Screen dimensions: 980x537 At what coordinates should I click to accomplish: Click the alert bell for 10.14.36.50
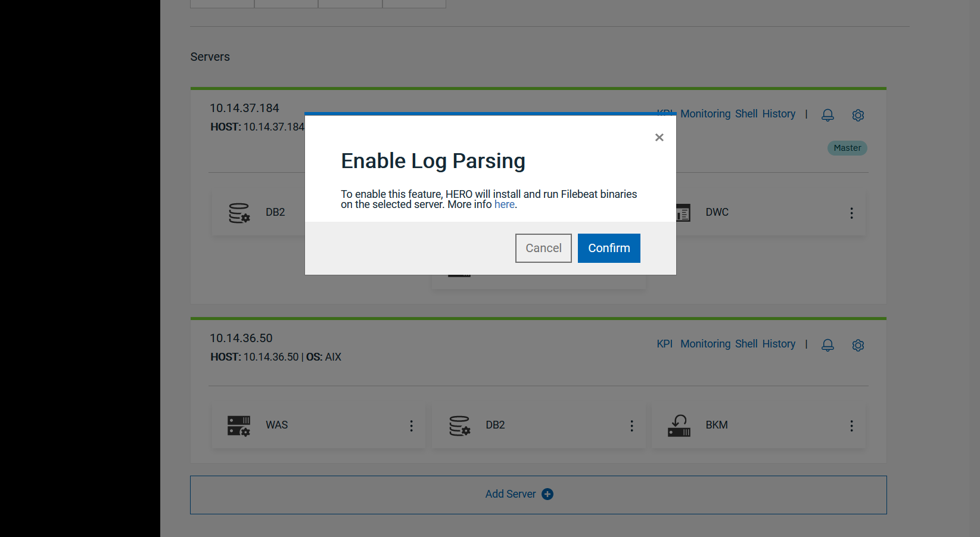click(x=827, y=345)
